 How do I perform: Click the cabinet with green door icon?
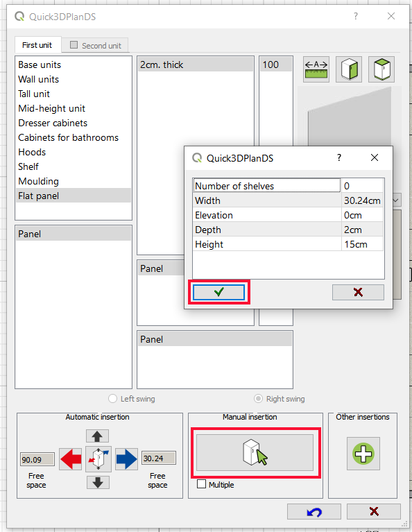click(349, 69)
